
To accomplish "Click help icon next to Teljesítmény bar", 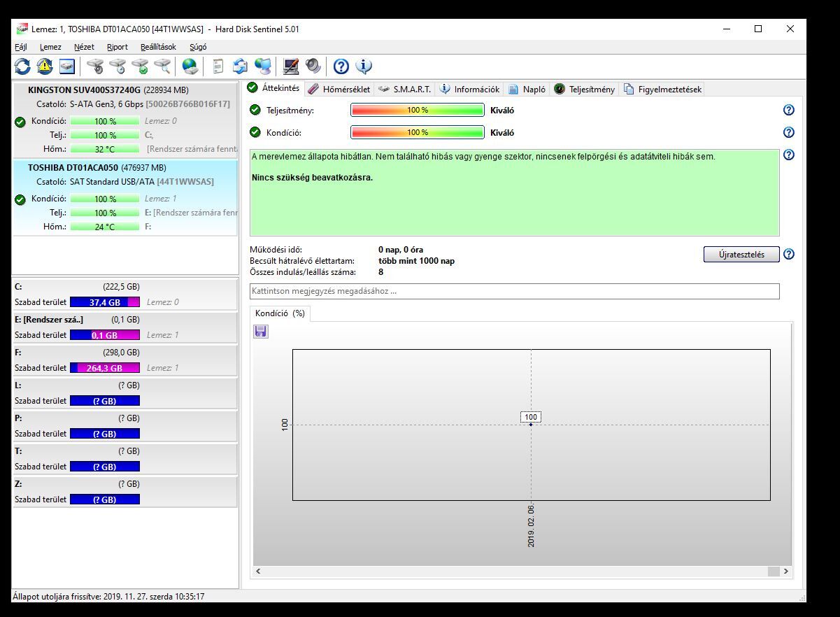I will click(x=789, y=110).
